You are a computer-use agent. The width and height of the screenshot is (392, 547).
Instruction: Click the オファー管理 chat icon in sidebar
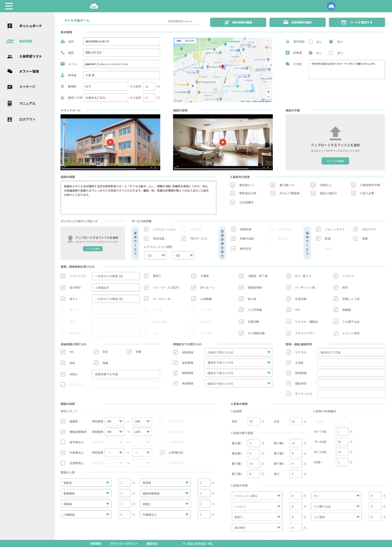point(10,71)
